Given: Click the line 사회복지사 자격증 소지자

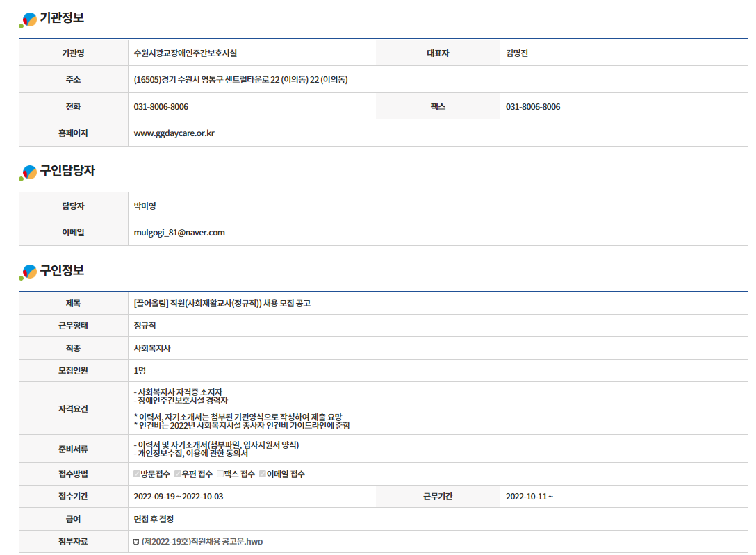Looking at the screenshot, I should pos(178,392).
